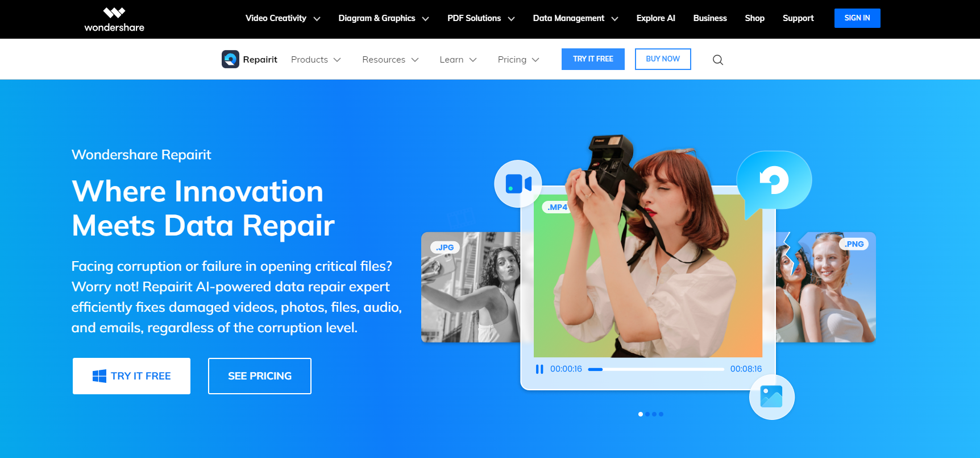
Task: Click the .JPG label tag
Action: [x=445, y=247]
